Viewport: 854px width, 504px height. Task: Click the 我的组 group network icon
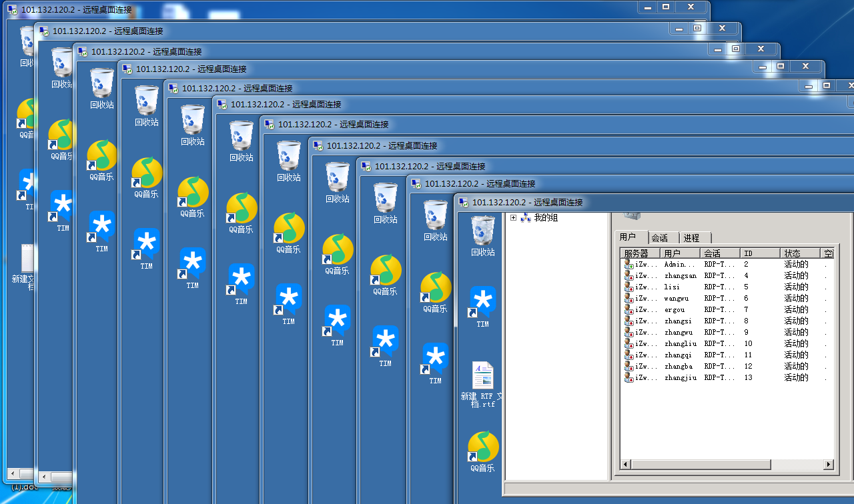pos(526,218)
